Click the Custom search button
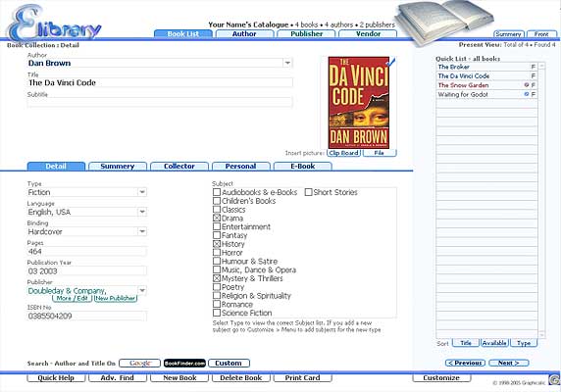 [229, 363]
